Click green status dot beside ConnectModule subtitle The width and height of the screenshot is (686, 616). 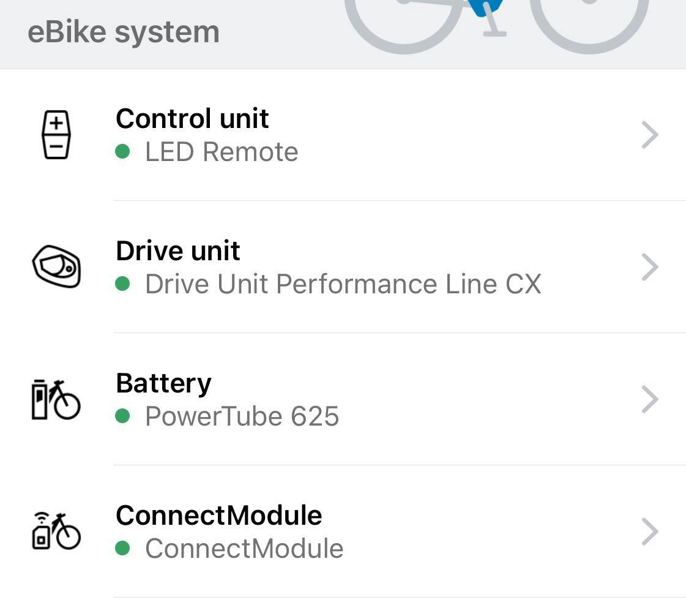pyautogui.click(x=122, y=548)
